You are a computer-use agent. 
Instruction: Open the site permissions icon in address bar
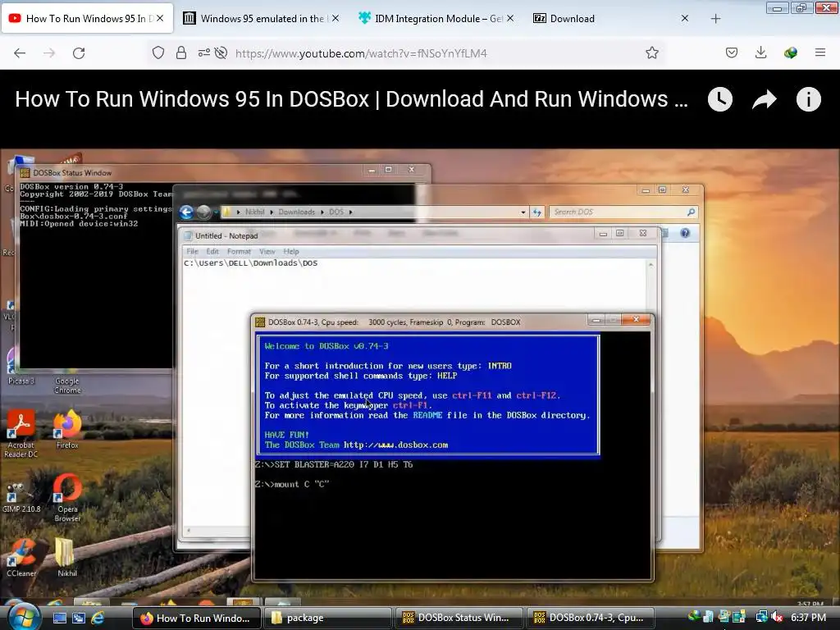[203, 52]
